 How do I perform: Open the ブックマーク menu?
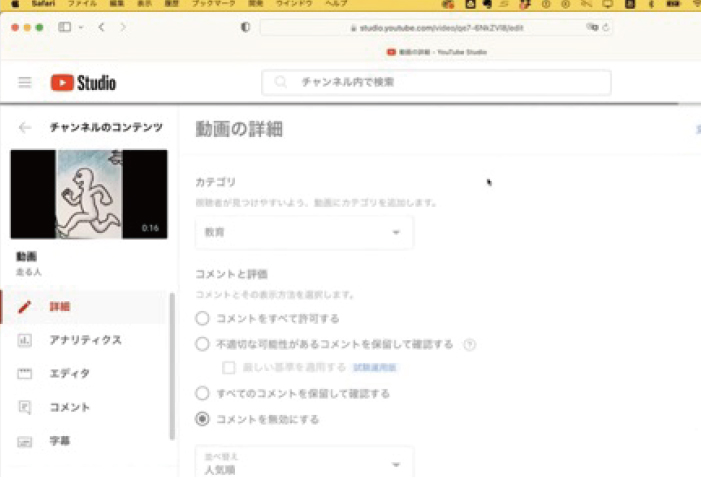click(214, 4)
